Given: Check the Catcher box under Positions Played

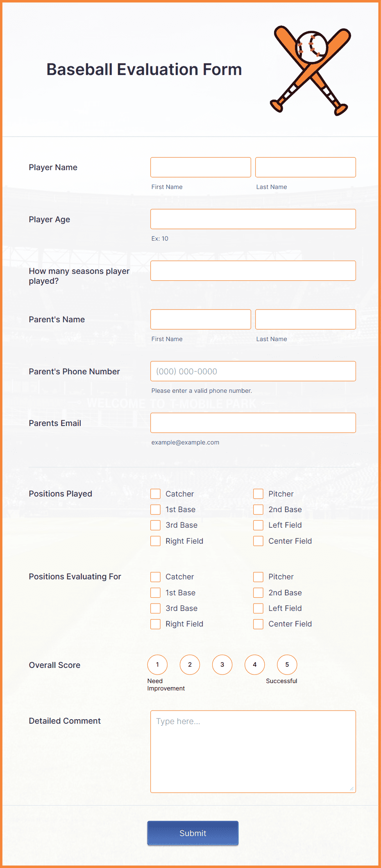Looking at the screenshot, I should [155, 494].
